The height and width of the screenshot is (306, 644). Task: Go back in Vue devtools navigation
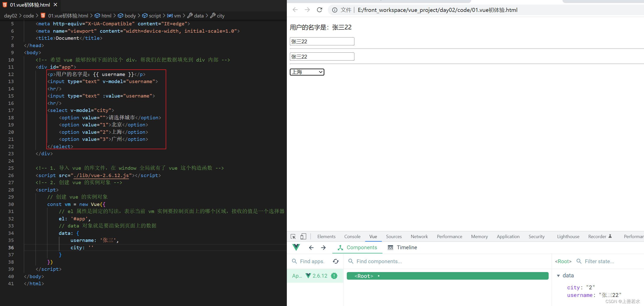point(311,247)
